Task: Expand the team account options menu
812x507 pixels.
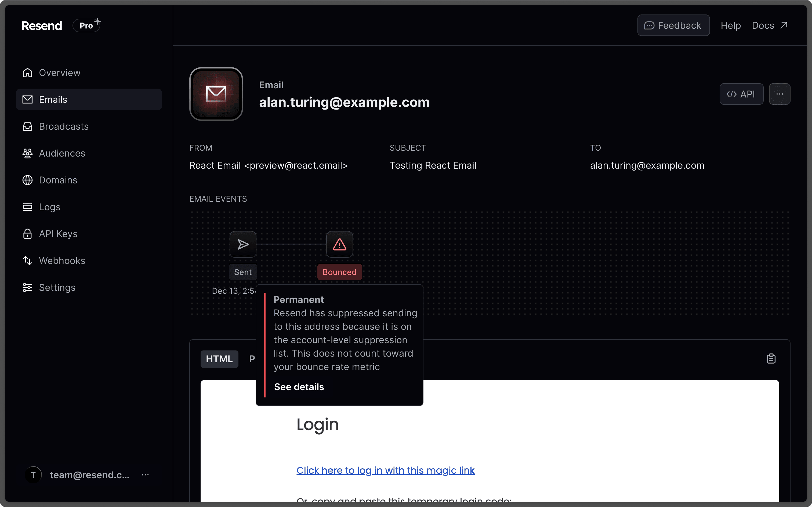Action: pos(146,475)
